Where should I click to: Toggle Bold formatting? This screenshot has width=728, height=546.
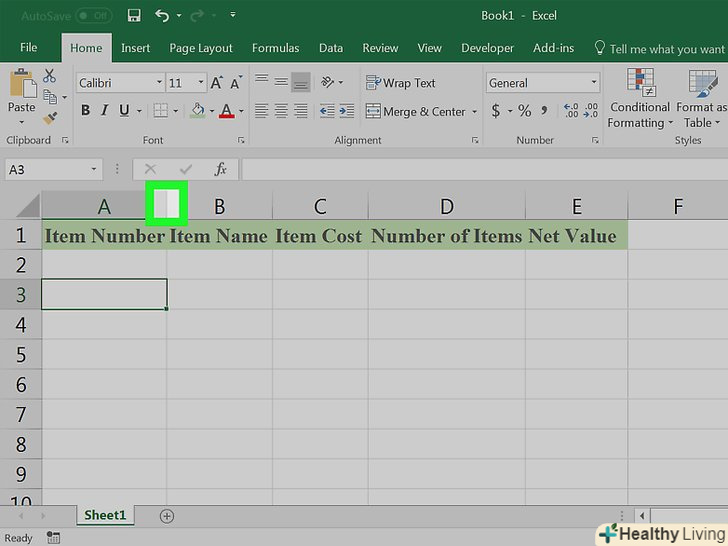click(x=85, y=110)
